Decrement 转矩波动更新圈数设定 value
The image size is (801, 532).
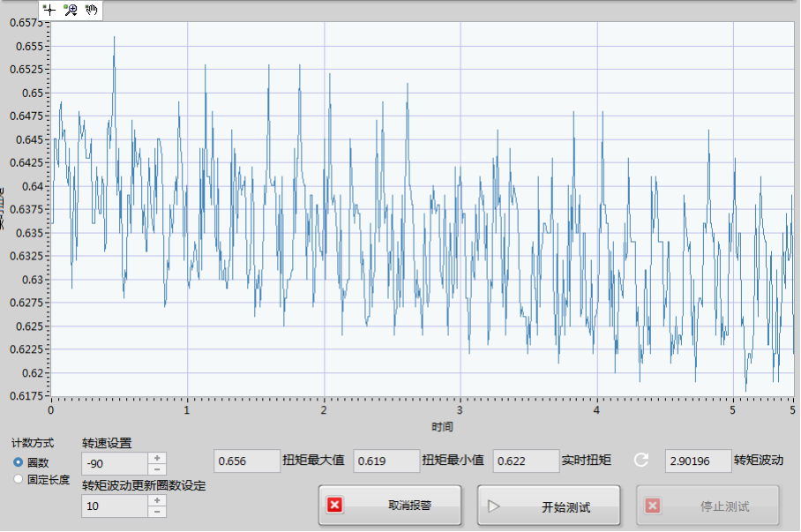(x=157, y=512)
